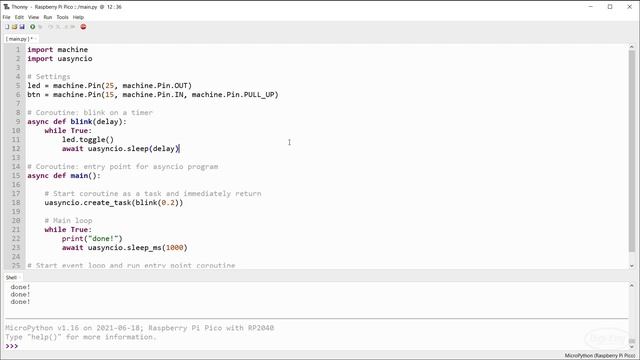The image size is (640, 360).
Task: Open the Help menu
Action: click(78, 17)
